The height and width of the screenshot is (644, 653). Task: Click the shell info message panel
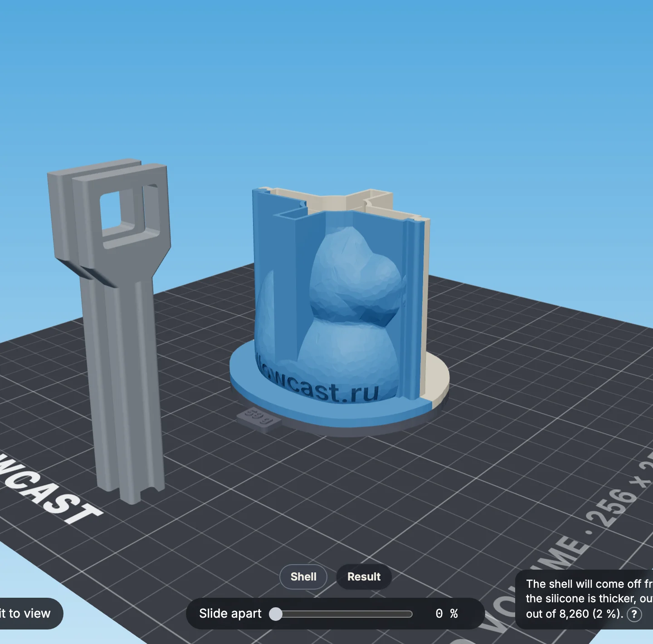584,599
